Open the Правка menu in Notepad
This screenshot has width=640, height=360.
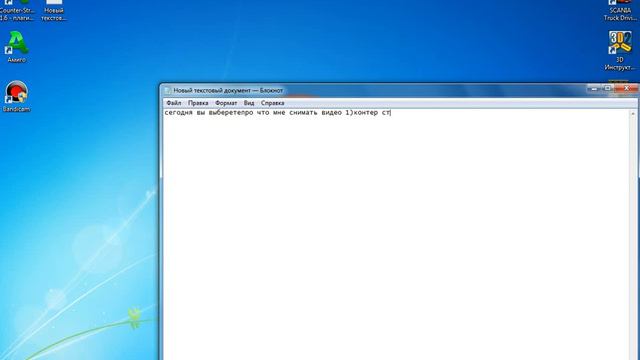pos(198,103)
